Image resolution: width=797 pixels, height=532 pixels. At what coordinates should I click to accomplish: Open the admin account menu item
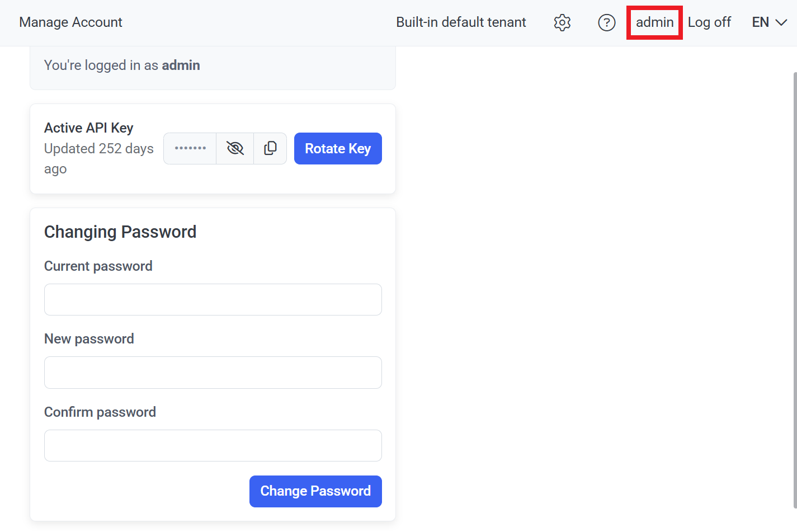coord(654,22)
